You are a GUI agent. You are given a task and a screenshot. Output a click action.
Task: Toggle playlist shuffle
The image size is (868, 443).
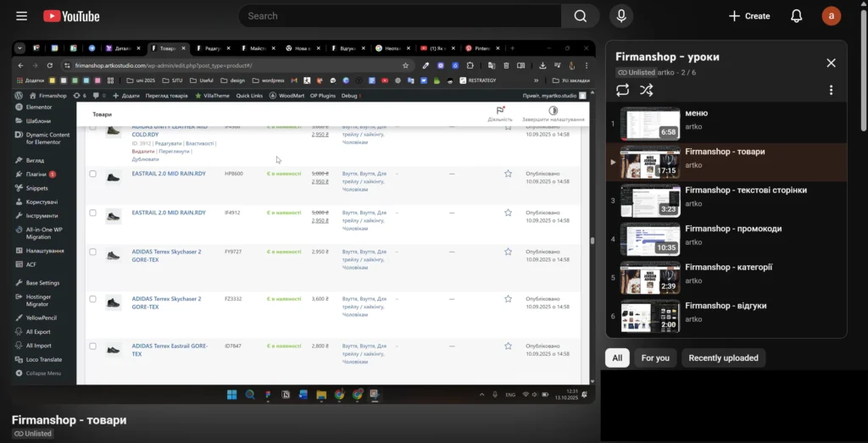(646, 90)
